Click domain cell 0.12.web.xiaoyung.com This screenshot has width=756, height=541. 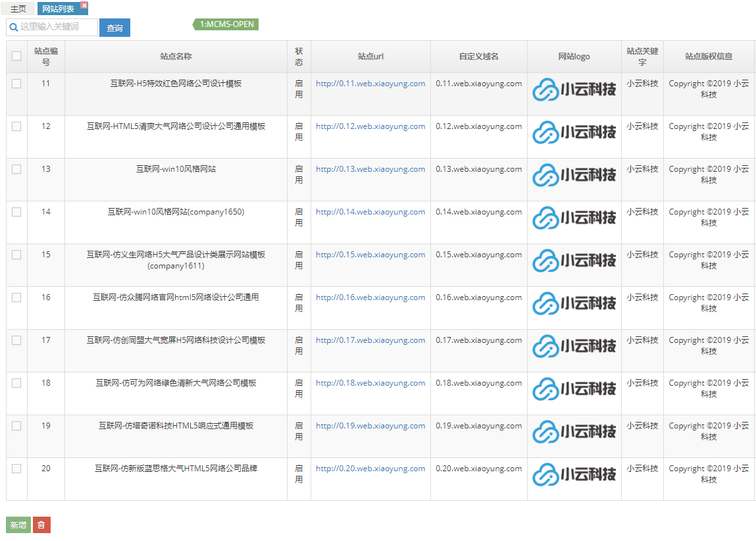(479, 126)
